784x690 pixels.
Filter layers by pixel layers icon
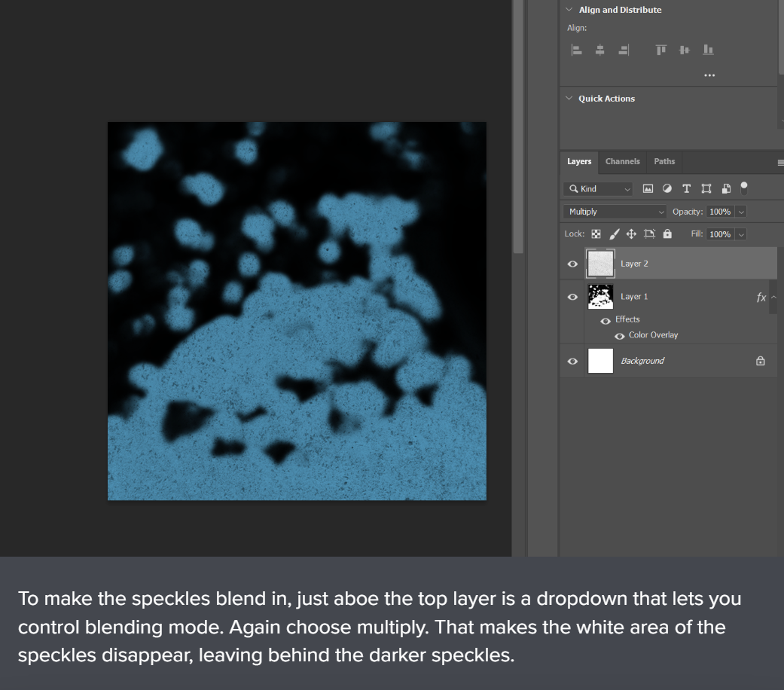point(648,188)
